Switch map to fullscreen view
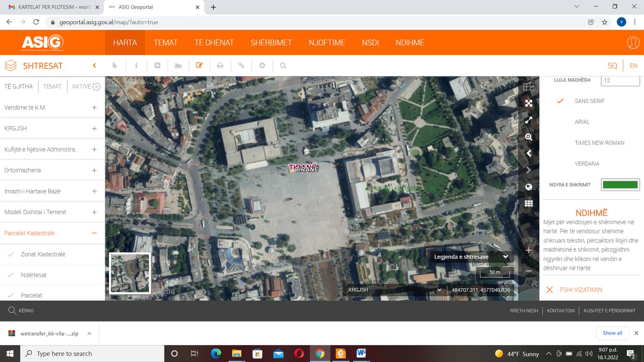 tap(529, 120)
